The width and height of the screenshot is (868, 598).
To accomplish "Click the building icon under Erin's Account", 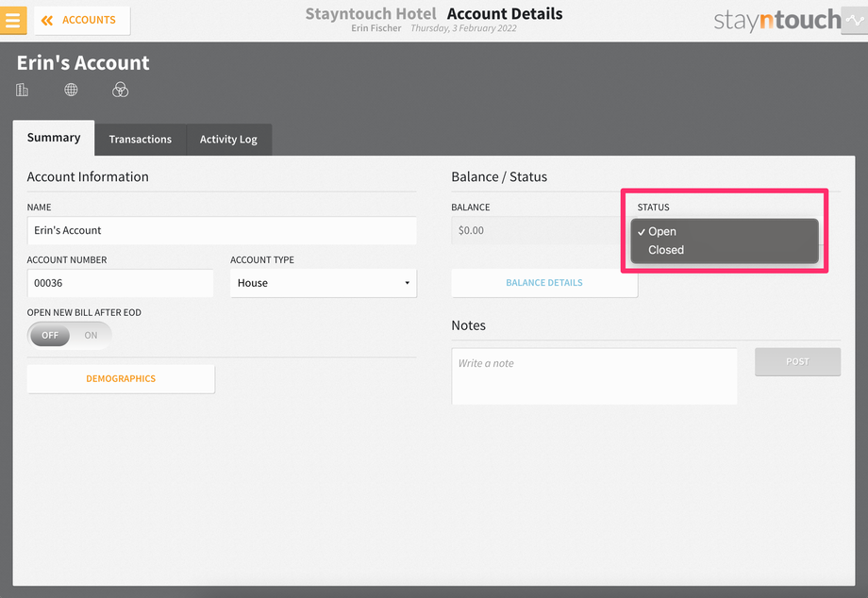I will 22,90.
